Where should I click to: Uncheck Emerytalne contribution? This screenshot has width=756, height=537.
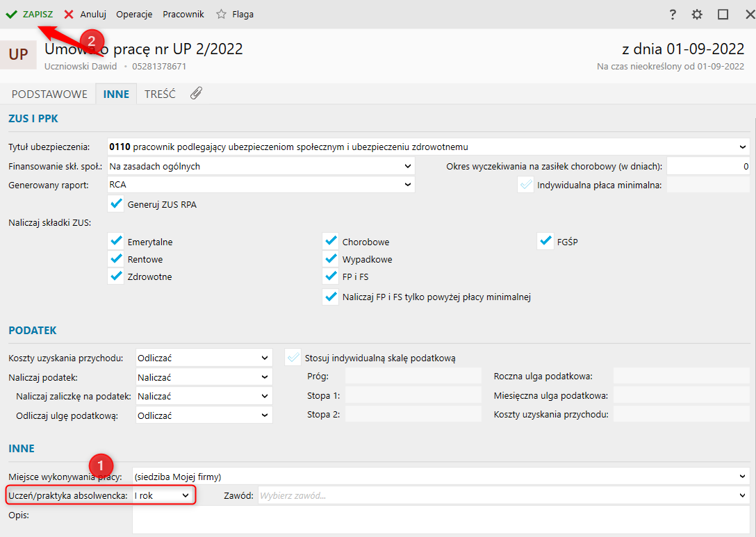click(116, 240)
